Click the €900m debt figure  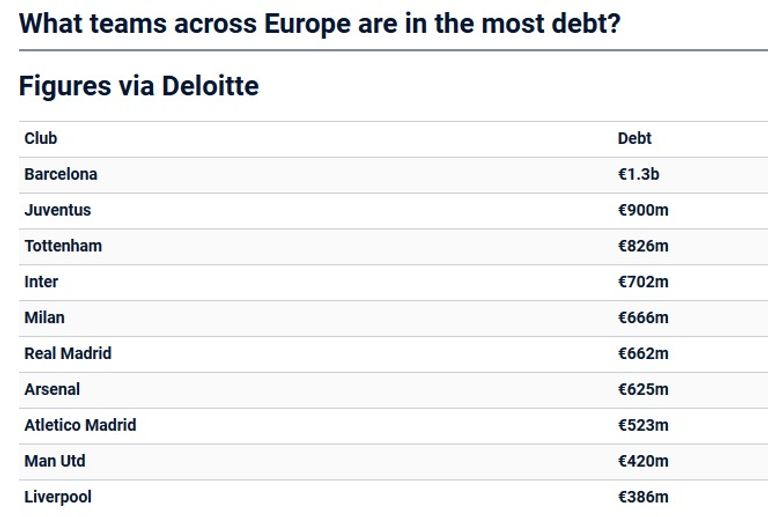pos(643,210)
